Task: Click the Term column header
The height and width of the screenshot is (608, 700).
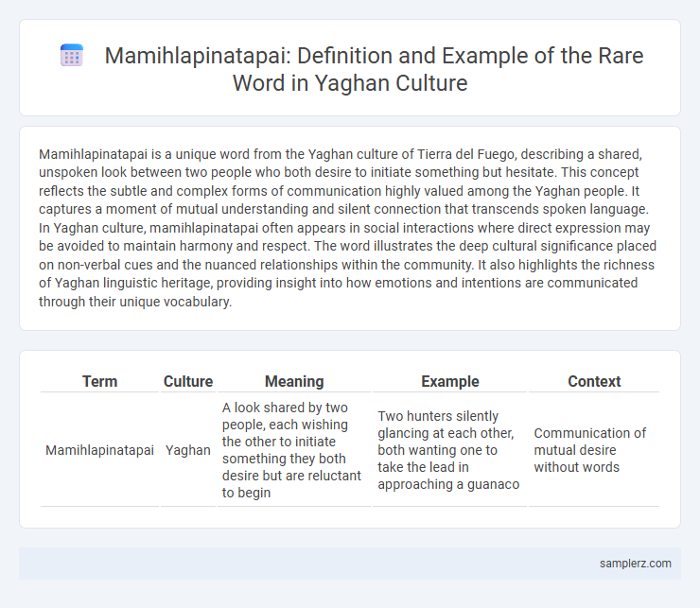Action: coord(99,381)
